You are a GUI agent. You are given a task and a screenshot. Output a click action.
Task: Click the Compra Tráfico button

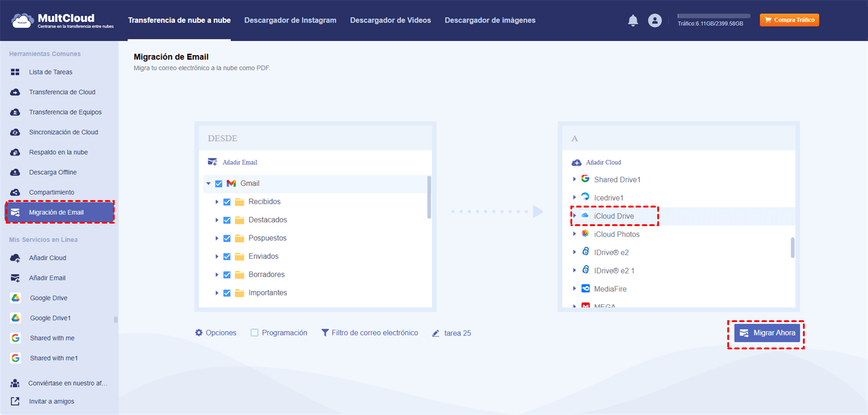pyautogui.click(x=789, y=20)
